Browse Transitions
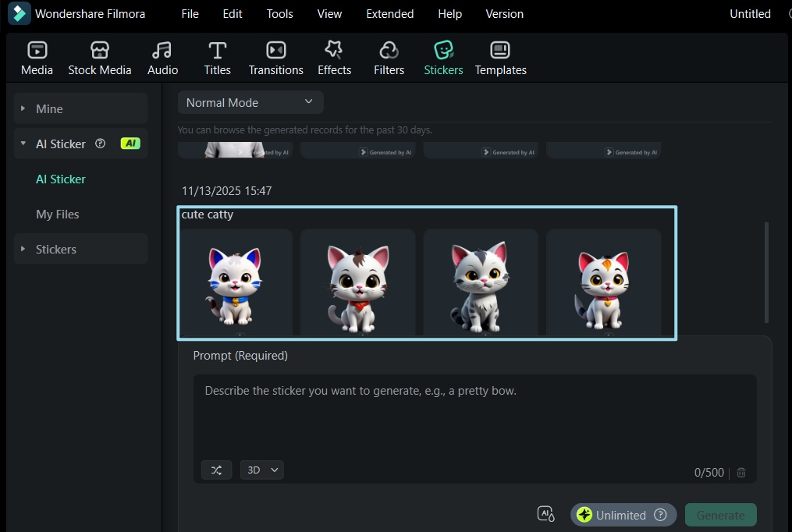This screenshot has height=532, width=792. click(275, 57)
